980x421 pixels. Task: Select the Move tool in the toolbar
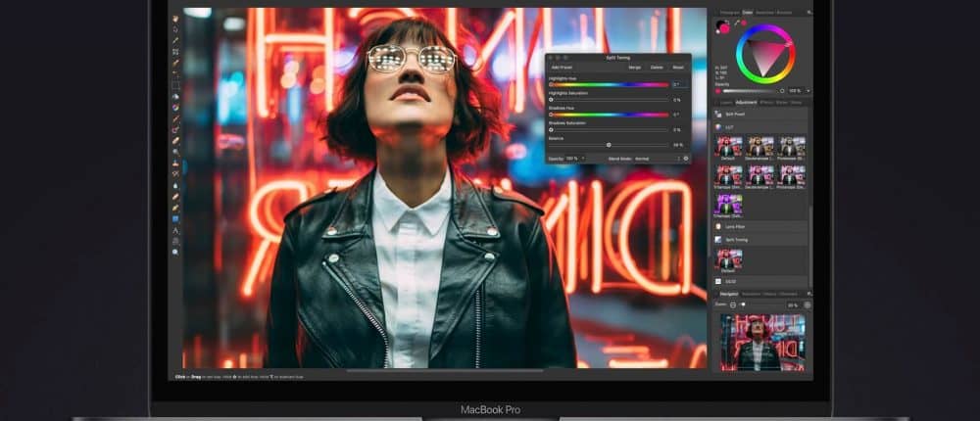[x=175, y=18]
